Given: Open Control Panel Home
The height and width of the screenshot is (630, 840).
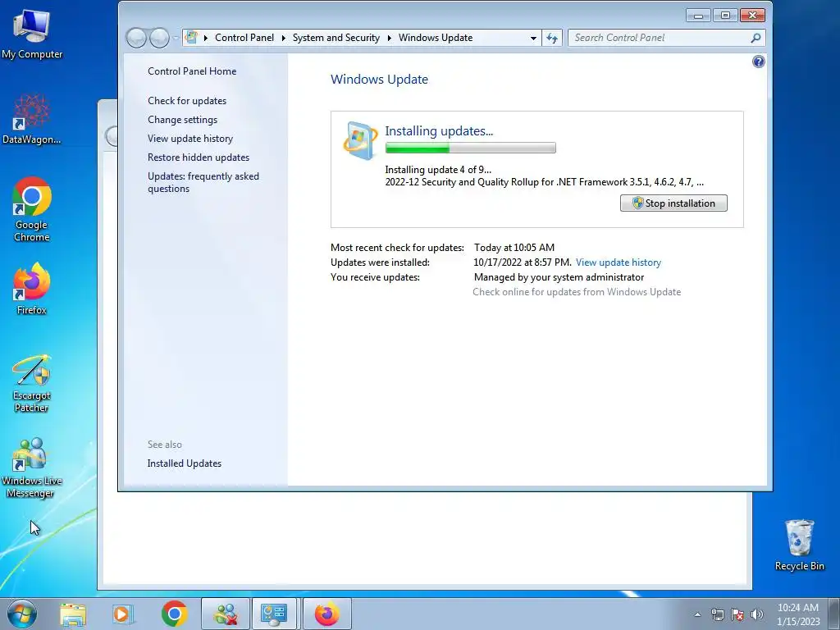Looking at the screenshot, I should [192, 71].
